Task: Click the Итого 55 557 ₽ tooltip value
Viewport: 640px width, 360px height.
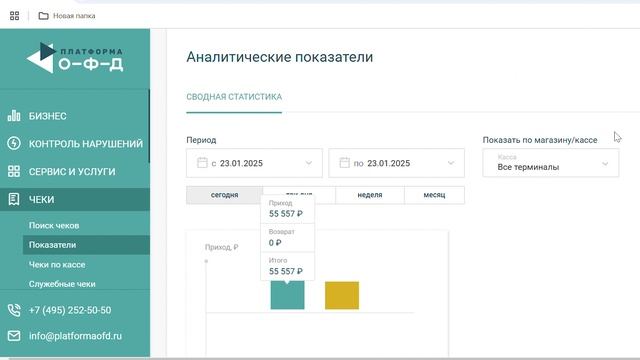Action: point(286,271)
